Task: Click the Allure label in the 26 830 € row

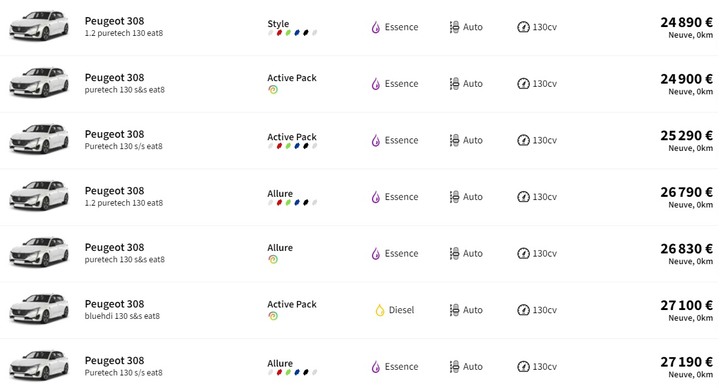Action: (x=280, y=247)
